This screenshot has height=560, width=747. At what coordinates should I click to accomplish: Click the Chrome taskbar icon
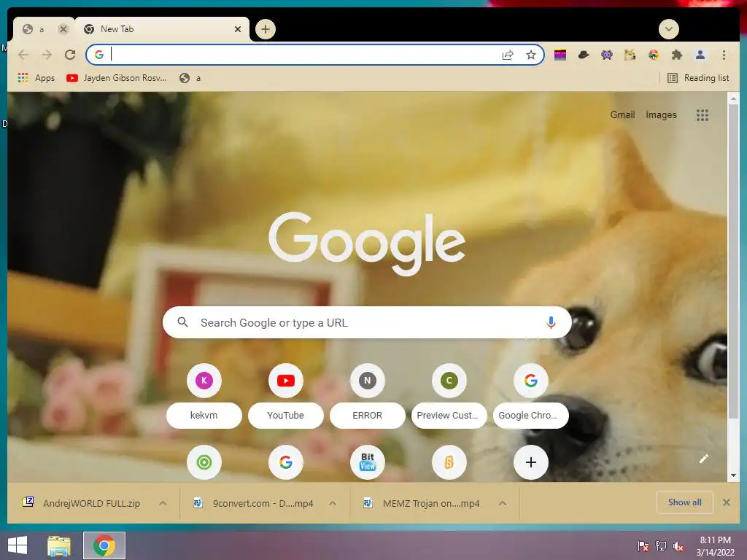(104, 545)
